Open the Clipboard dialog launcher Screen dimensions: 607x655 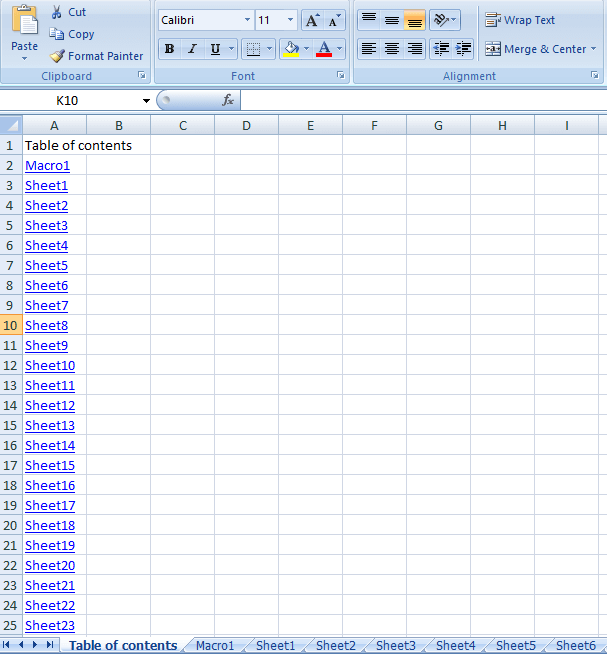point(142,75)
